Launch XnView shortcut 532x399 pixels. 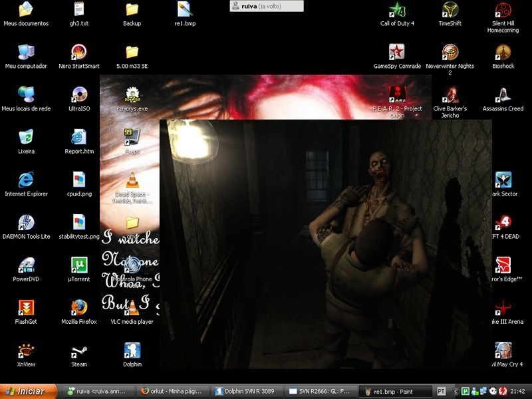(x=26, y=350)
